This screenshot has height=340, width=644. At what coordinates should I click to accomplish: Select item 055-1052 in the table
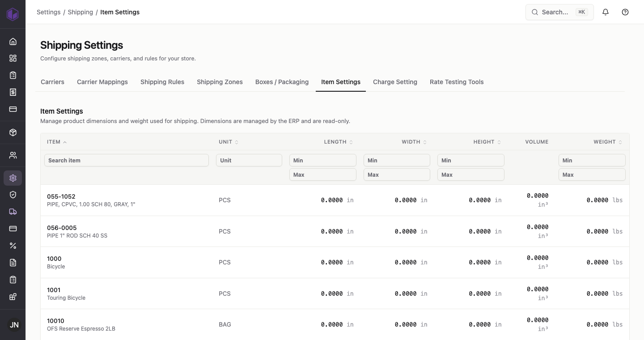(x=335, y=200)
